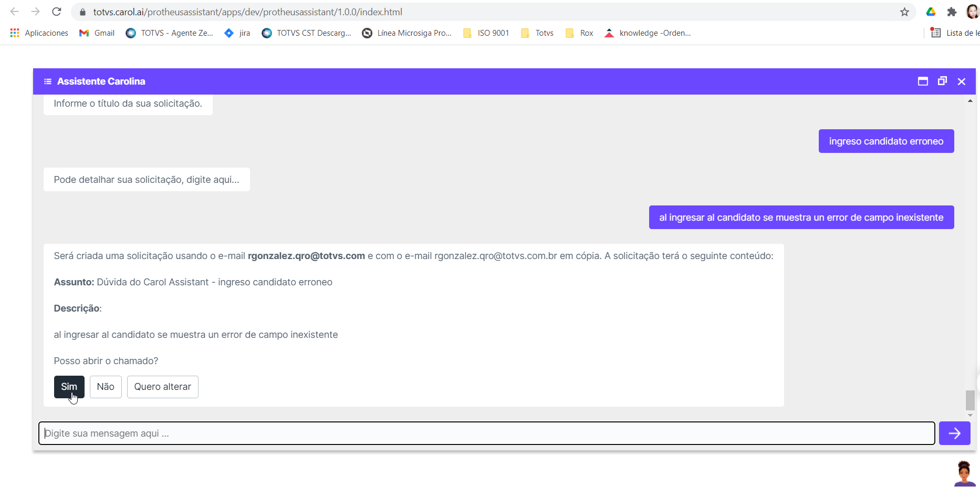Open the jira bookmark
This screenshot has width=980, height=496.
click(x=237, y=33)
